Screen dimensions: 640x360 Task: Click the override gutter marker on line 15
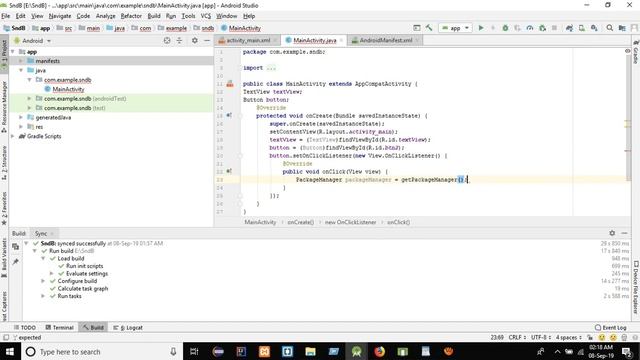[229, 116]
